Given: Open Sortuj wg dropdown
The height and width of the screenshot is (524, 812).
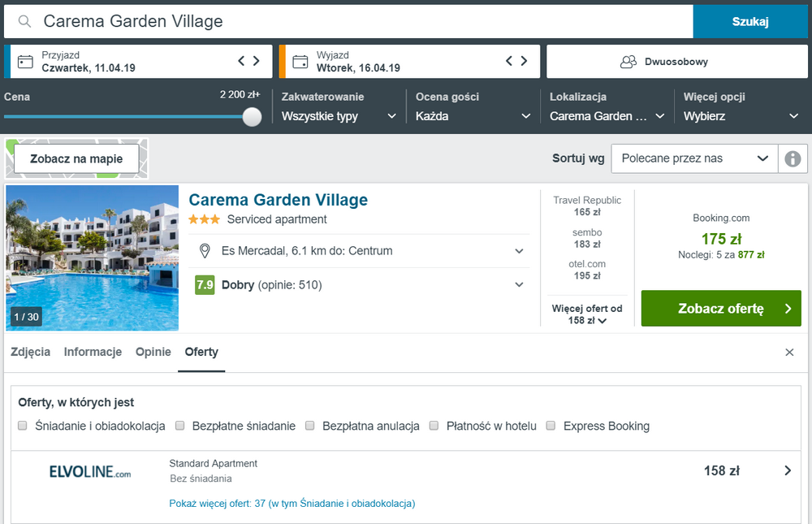Looking at the screenshot, I should pos(694,158).
